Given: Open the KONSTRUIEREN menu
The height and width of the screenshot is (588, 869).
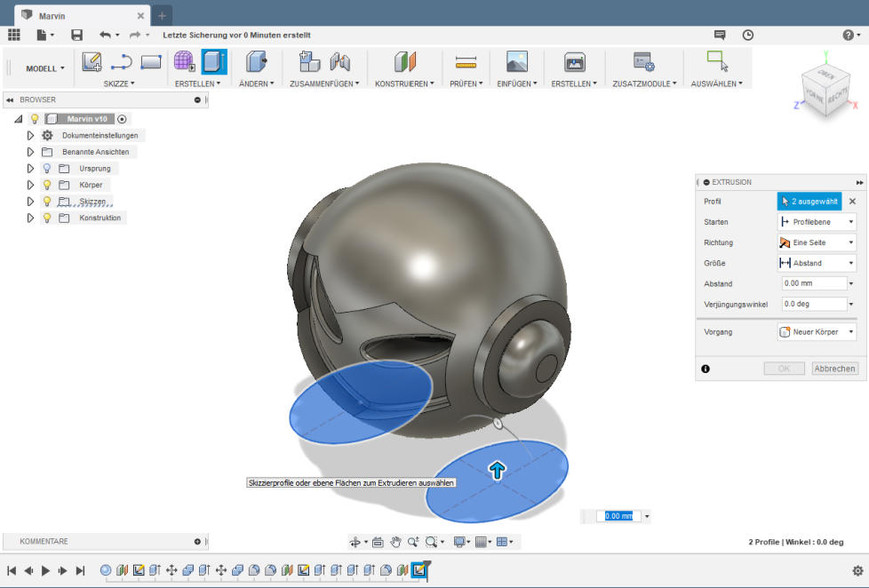Looking at the screenshot, I should (x=404, y=83).
